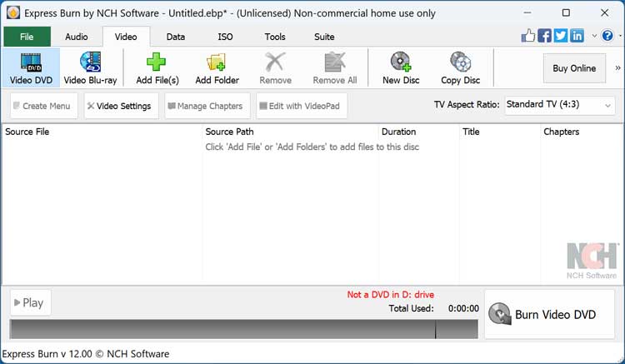This screenshot has width=625, height=364.
Task: Click the Manage Chapters button
Action: click(x=207, y=106)
